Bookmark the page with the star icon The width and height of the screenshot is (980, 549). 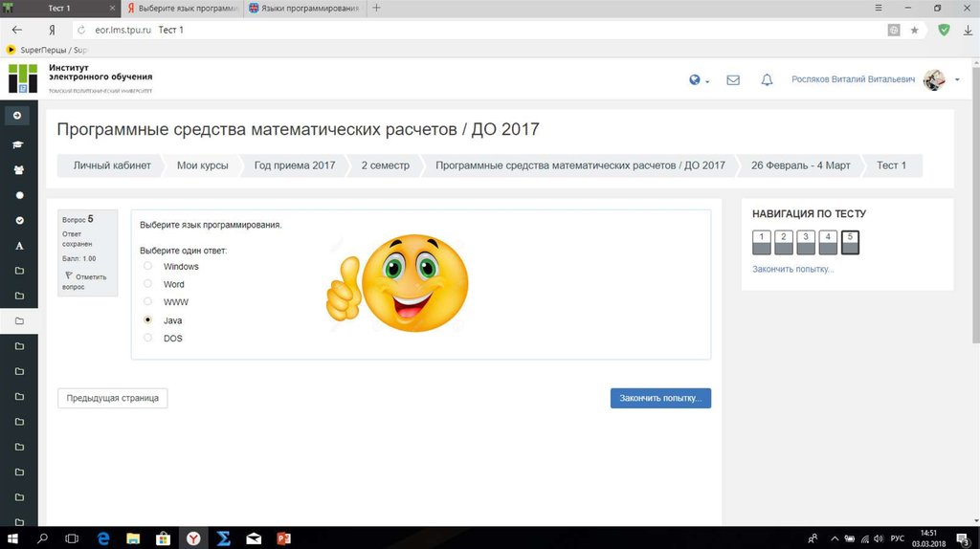point(914,30)
